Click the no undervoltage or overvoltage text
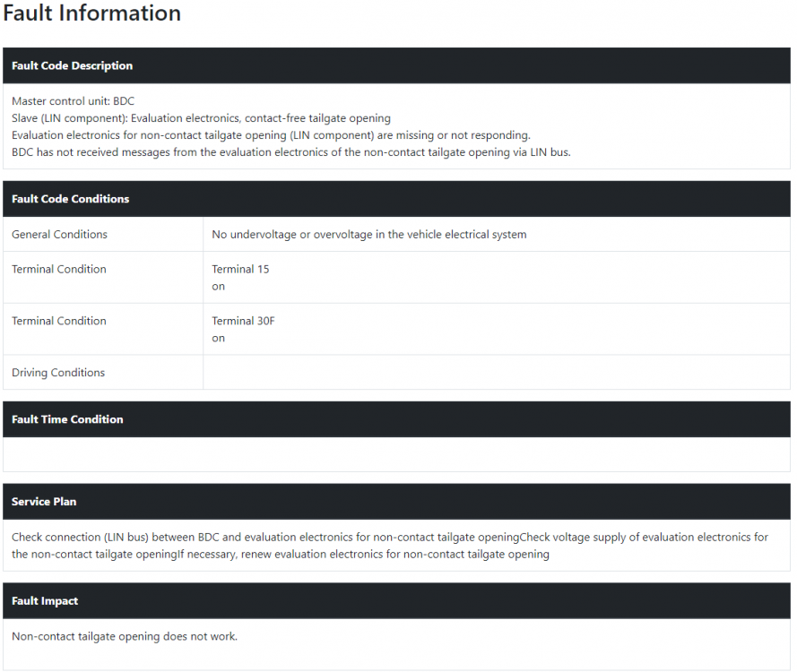This screenshot has height=672, width=797. pyautogui.click(x=369, y=234)
